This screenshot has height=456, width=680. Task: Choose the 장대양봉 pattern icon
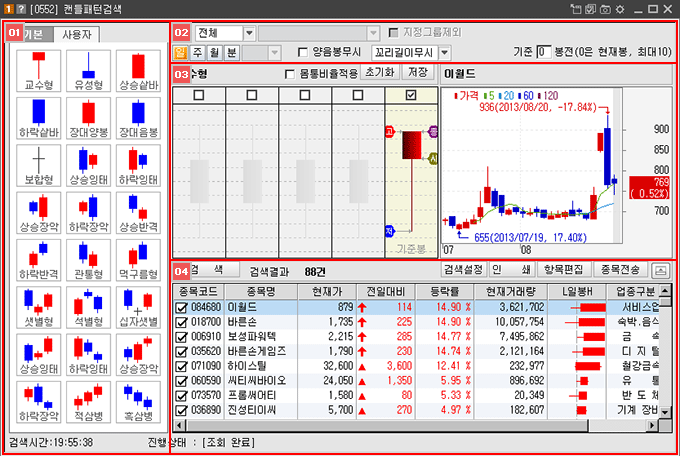point(90,118)
